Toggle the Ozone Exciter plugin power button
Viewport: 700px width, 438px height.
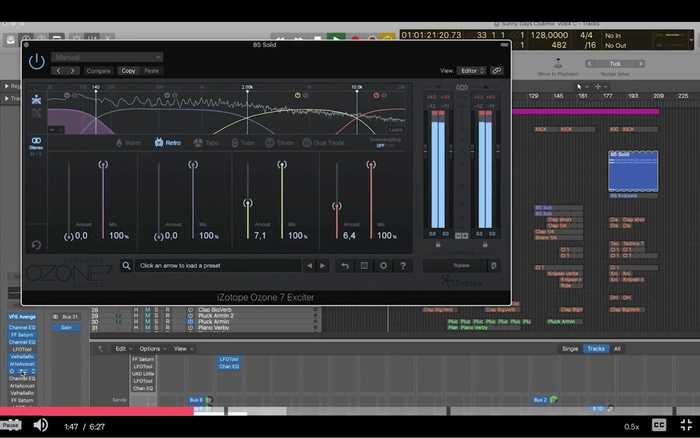(37, 62)
